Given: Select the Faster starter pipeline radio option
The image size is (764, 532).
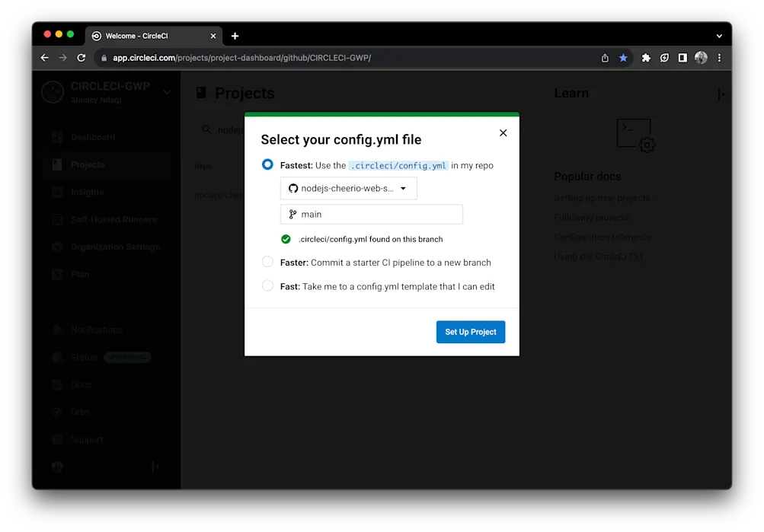Looking at the screenshot, I should (x=267, y=262).
